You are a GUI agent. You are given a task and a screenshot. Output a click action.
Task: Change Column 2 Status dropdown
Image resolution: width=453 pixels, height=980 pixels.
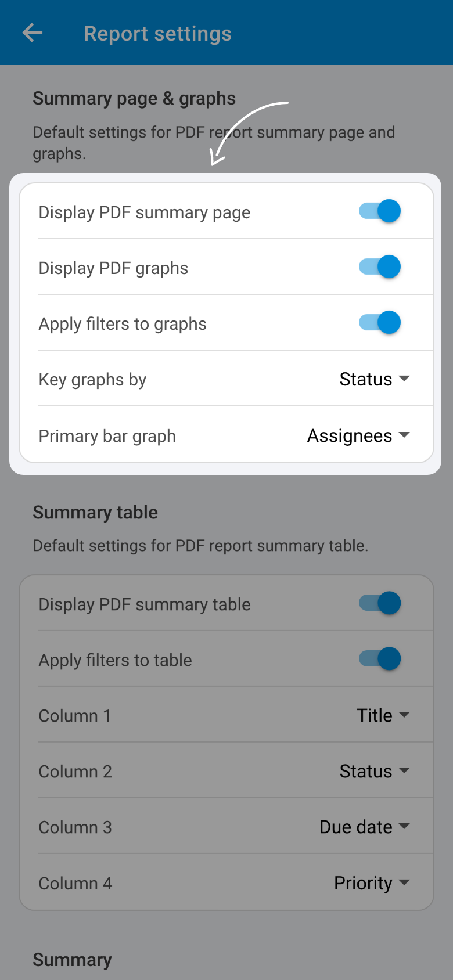375,771
